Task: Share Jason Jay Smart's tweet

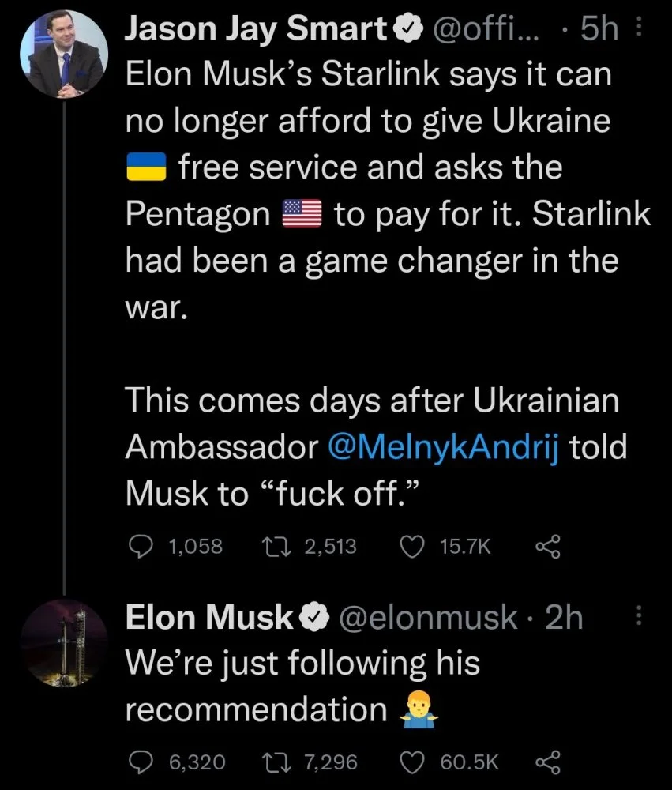Action: pos(547,546)
